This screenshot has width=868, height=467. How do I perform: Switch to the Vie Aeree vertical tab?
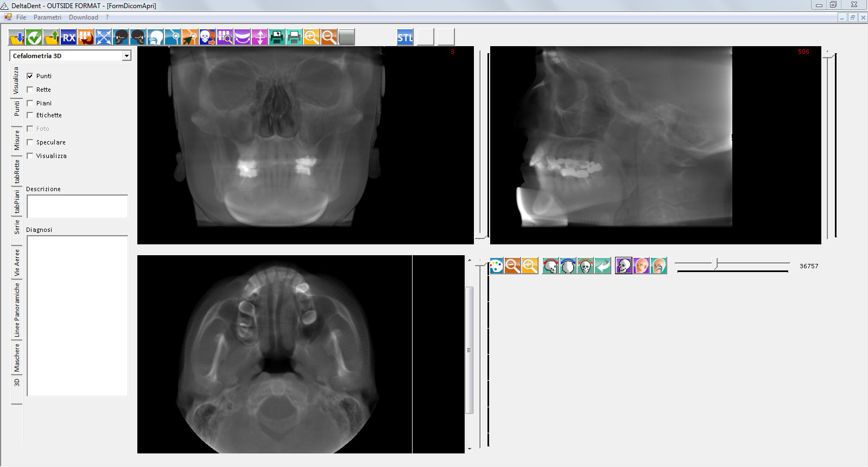17,263
